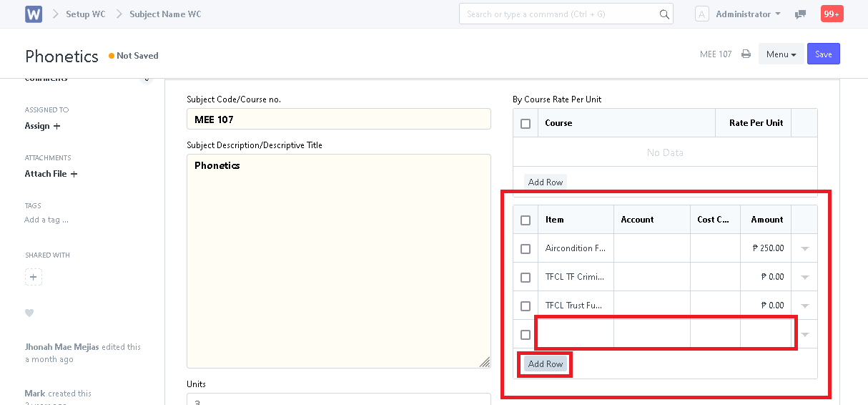Expand the empty last row arrow
The width and height of the screenshot is (868, 405).
click(805, 335)
